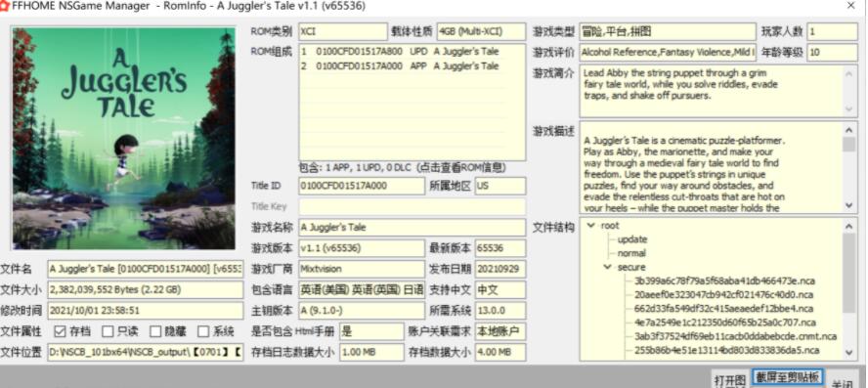This screenshot has height=388, width=868.
Task: Select the normal tree node
Action: (631, 253)
